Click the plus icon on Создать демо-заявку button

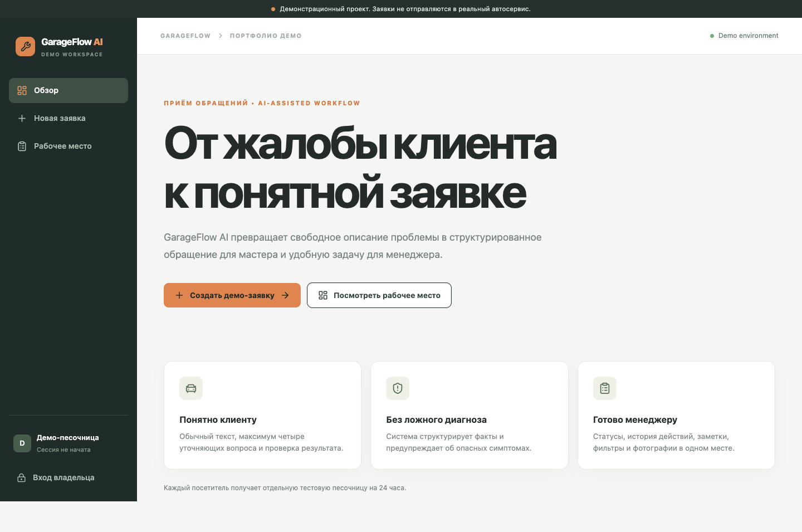[x=179, y=295]
